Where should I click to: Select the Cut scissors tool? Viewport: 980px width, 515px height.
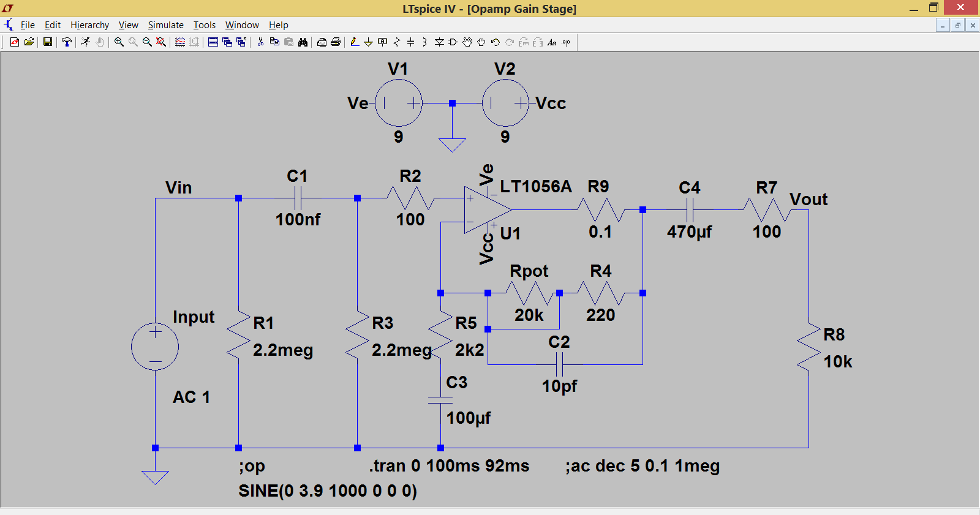tap(260, 42)
